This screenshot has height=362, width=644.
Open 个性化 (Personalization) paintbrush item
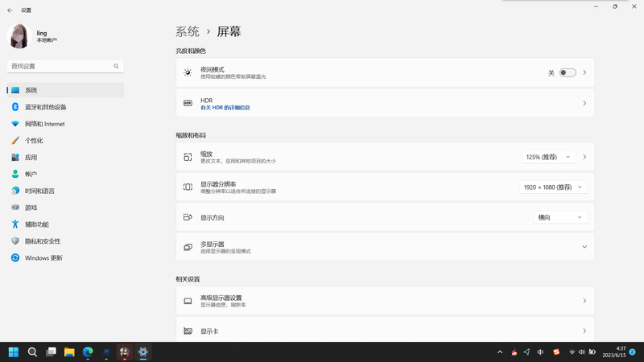pyautogui.click(x=33, y=141)
